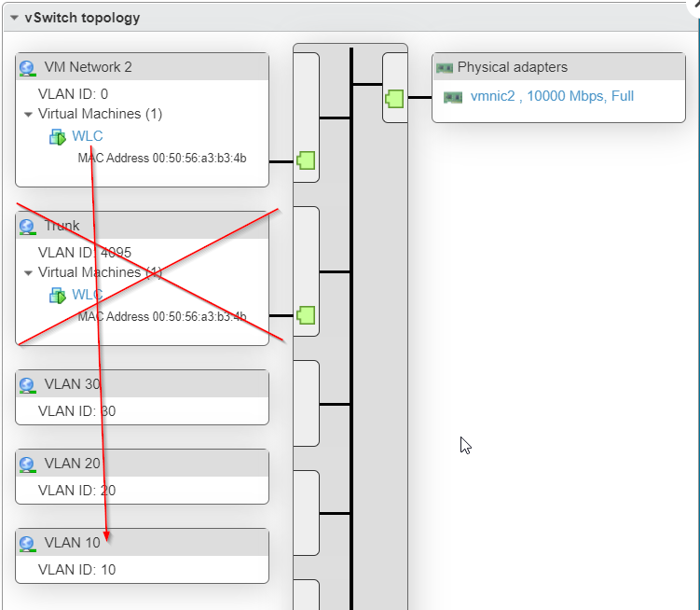Click MAC Address text in Trunk port group
Screen dimensions: 700x610
pyautogui.click(x=162, y=317)
